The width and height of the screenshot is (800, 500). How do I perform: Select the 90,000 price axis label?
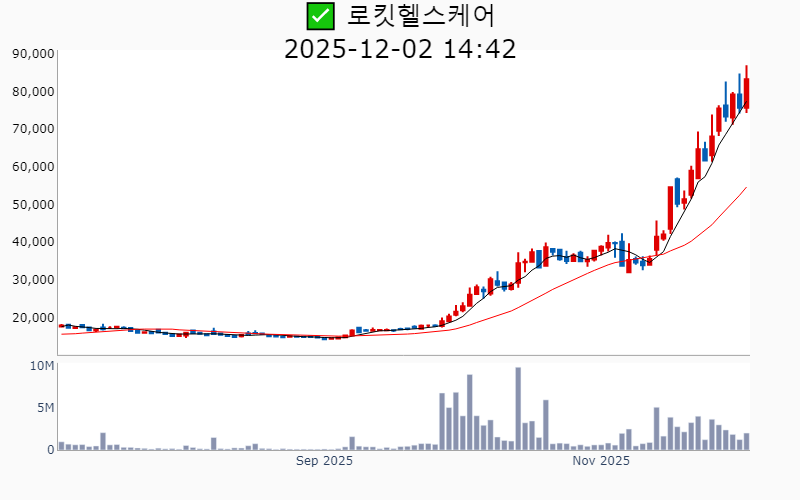(x=33, y=54)
